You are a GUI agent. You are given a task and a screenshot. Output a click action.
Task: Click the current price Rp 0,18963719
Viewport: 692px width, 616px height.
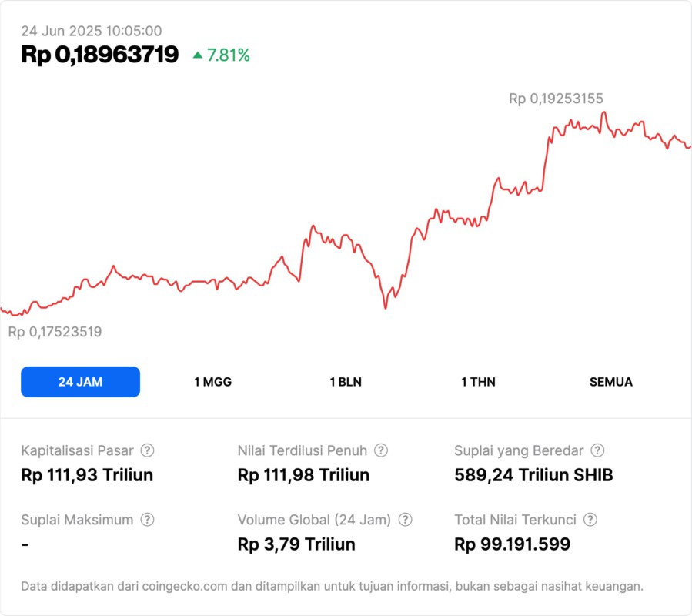pos(100,55)
